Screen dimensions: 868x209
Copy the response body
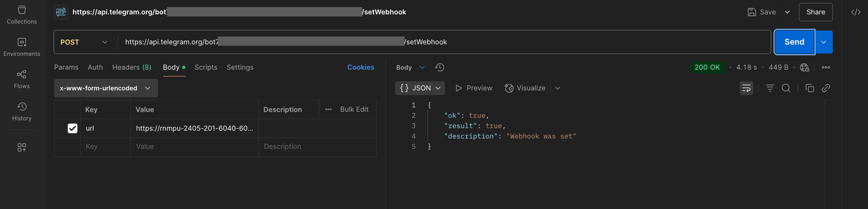tap(810, 88)
